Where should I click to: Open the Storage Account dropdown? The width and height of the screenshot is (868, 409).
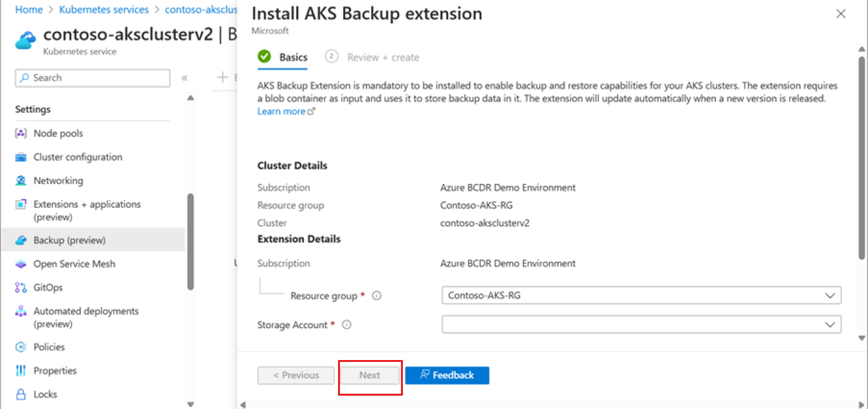830,324
